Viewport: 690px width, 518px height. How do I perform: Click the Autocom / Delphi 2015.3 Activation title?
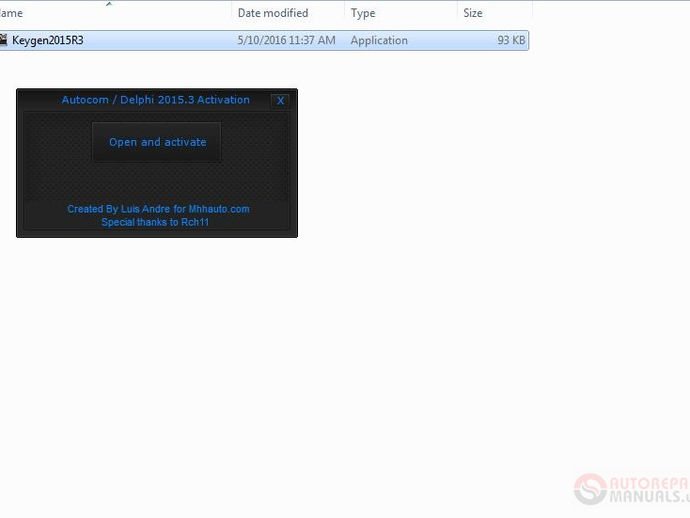(x=155, y=100)
